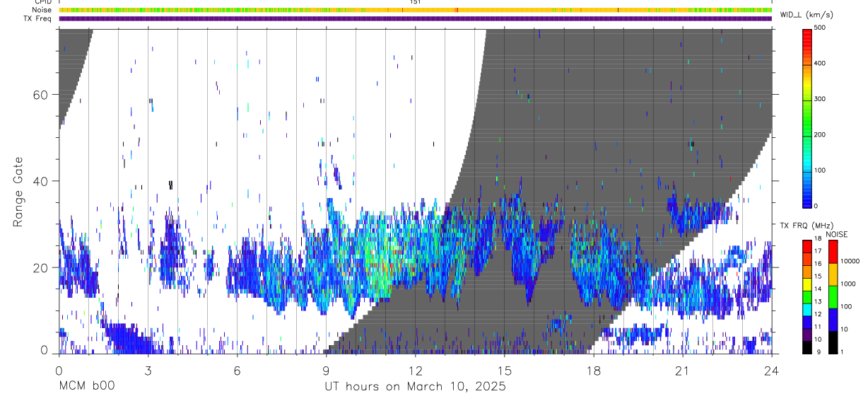Click the 13 label in the TX FRQ legend
Viewport: 868px width, 401px height.
point(818,301)
